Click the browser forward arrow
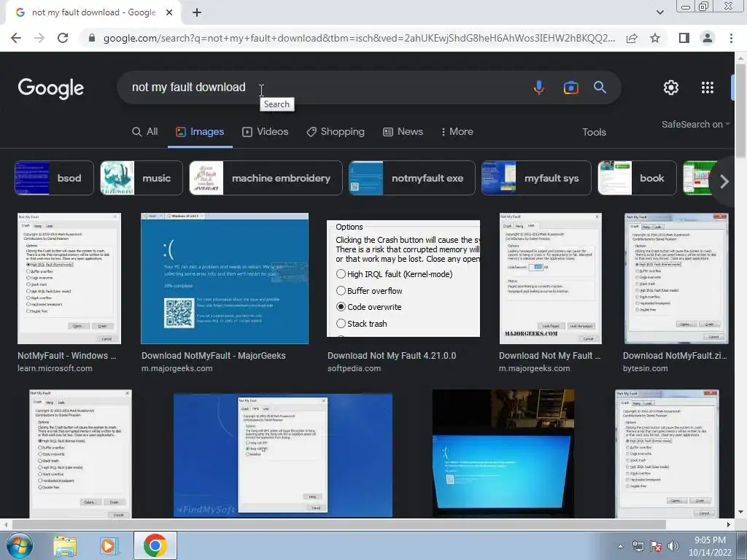 click(x=39, y=38)
